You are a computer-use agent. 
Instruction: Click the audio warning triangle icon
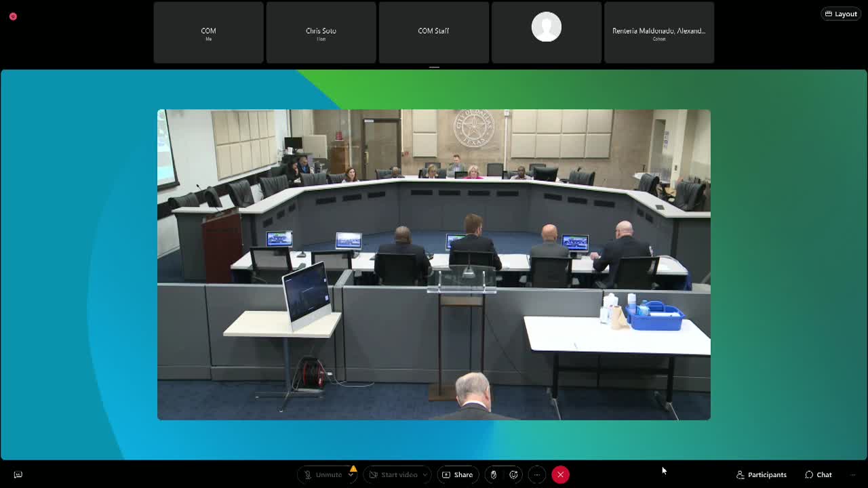click(353, 469)
